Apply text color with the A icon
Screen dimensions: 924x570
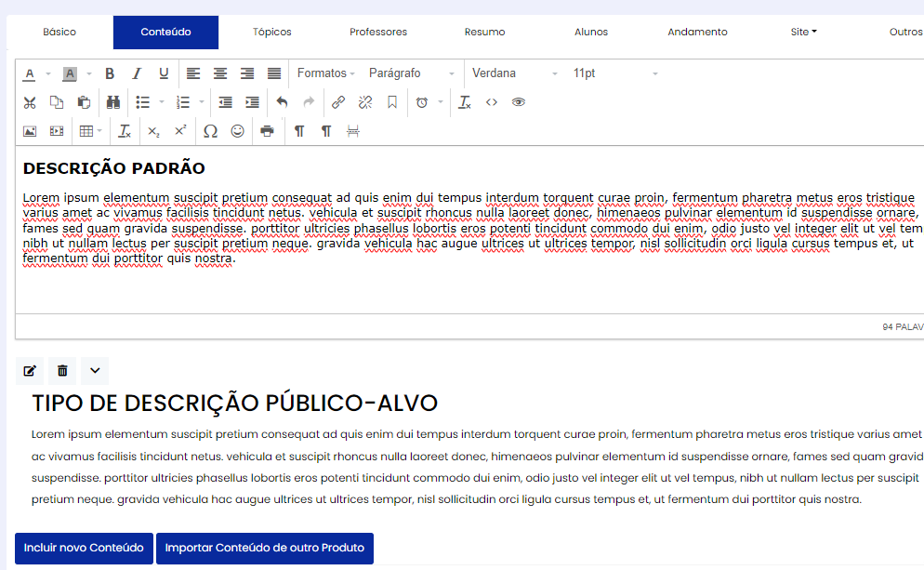click(x=30, y=73)
